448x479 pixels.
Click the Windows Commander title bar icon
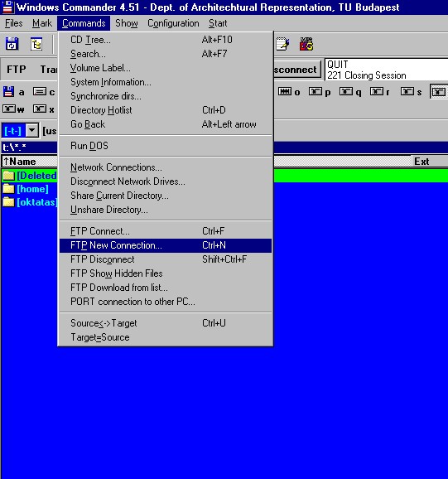click(x=7, y=7)
